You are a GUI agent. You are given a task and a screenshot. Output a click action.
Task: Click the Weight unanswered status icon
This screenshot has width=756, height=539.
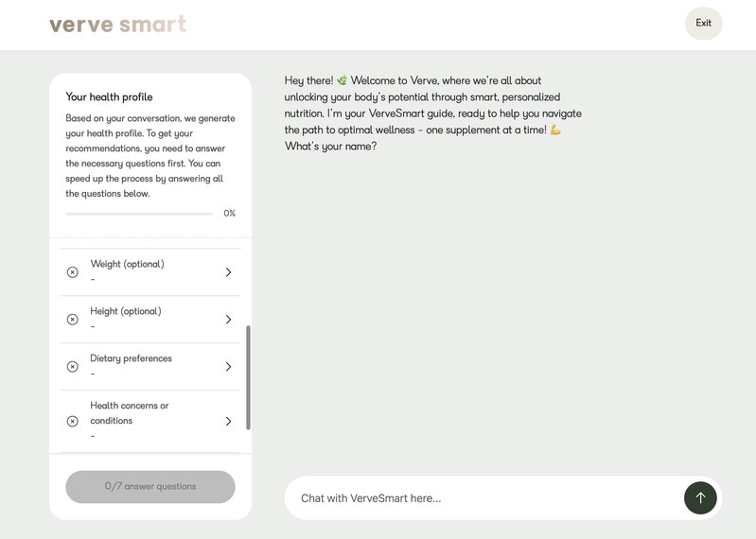click(x=73, y=272)
